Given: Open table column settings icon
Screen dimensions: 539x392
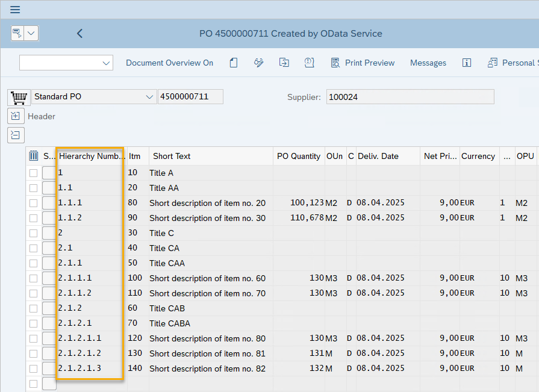Looking at the screenshot, I should click(x=34, y=156).
